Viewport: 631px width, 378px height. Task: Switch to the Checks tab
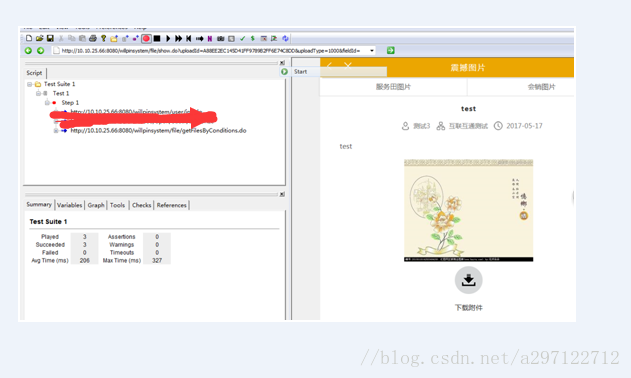pyautogui.click(x=142, y=205)
